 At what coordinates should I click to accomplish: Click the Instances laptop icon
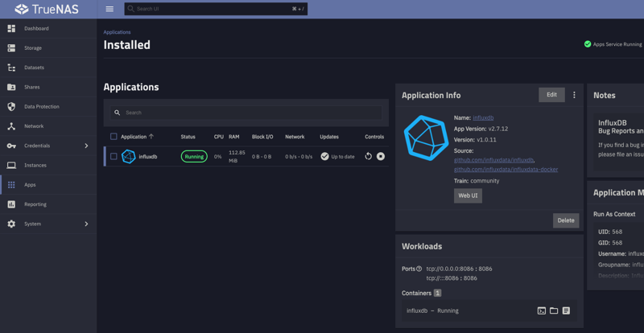[11, 165]
